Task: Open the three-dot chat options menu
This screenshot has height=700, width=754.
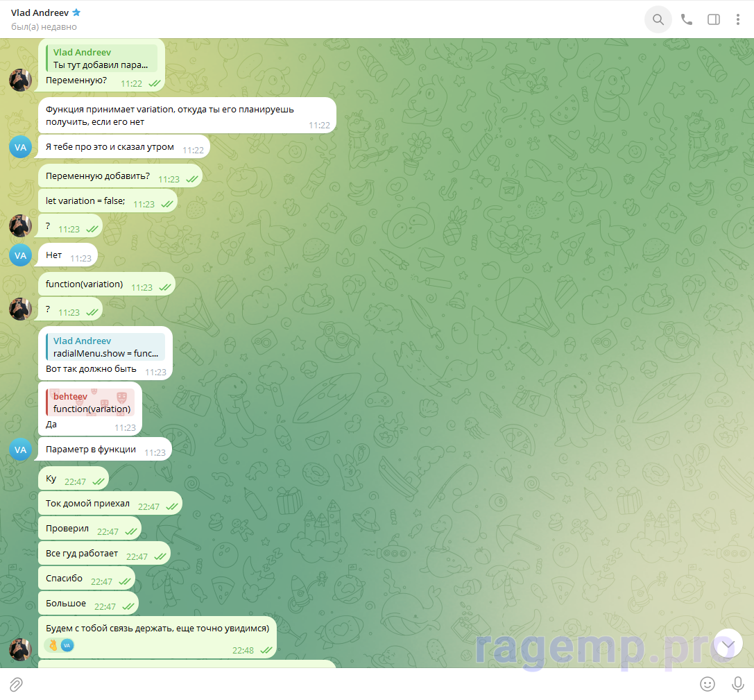Action: [x=737, y=19]
